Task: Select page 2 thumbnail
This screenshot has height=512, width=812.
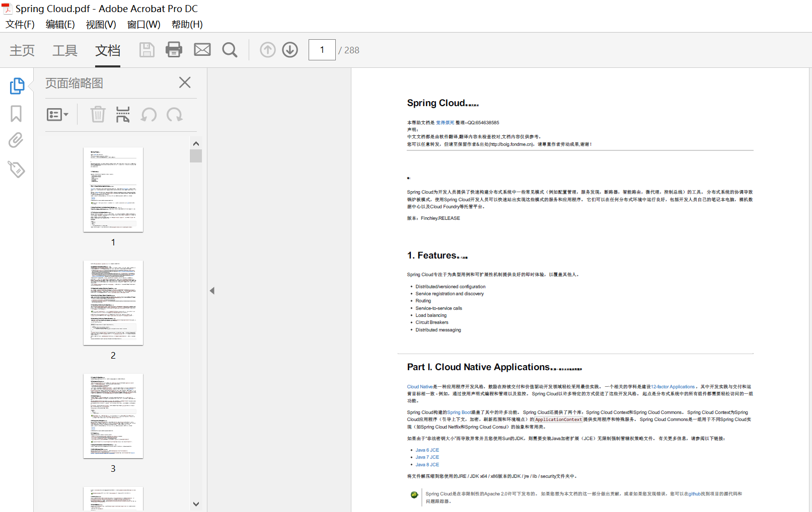Action: (113, 303)
